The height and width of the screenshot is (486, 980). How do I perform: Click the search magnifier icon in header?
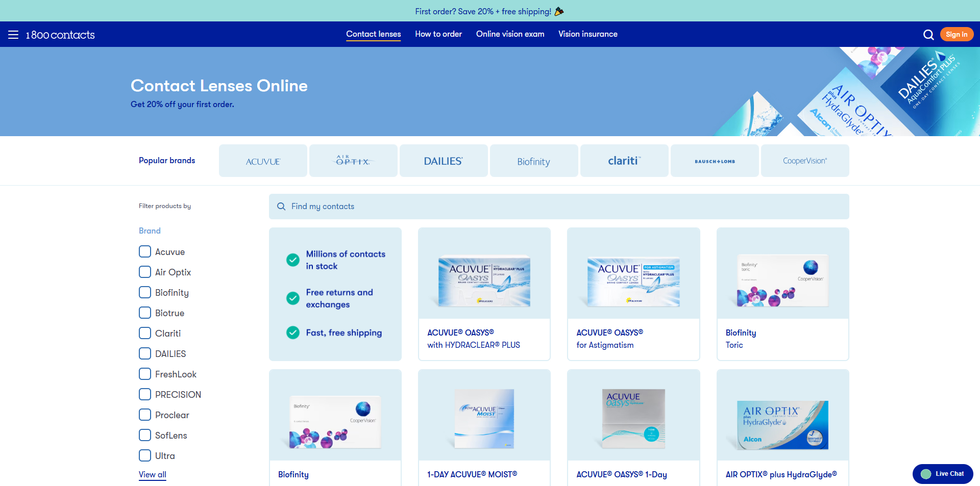click(928, 35)
